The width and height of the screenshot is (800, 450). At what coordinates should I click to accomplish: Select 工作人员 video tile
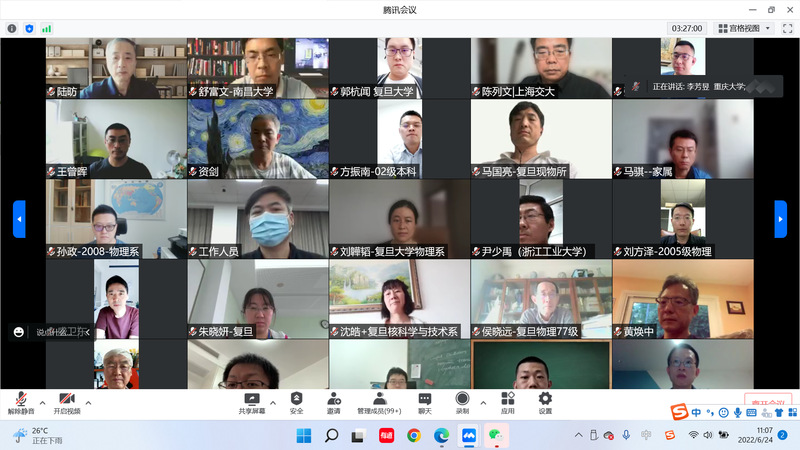[x=258, y=219]
